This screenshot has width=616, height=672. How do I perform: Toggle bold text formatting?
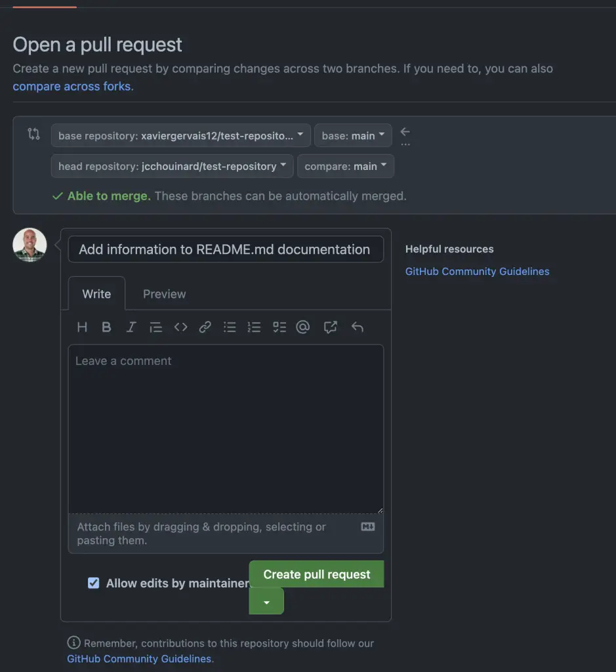click(x=106, y=327)
